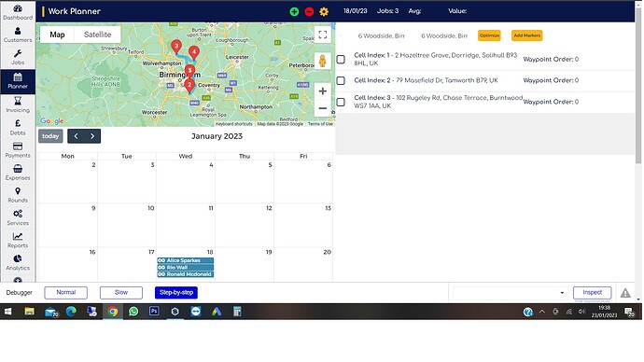The width and height of the screenshot is (644, 362).
Task: Select the Street View pegman icon
Action: 323,61
